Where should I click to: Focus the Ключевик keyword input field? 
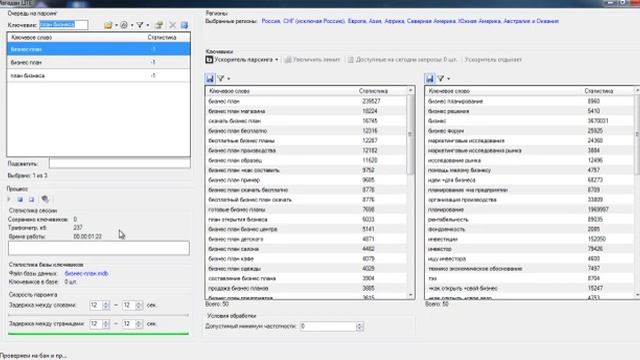click(63, 24)
